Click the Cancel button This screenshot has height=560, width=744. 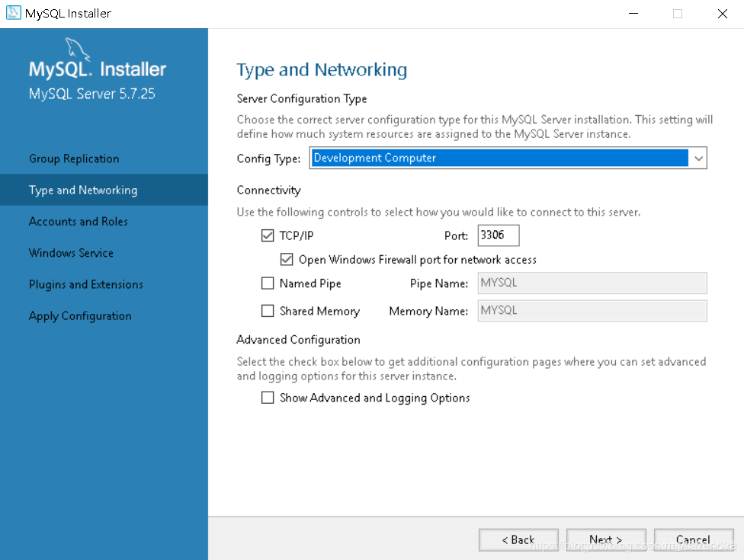694,539
